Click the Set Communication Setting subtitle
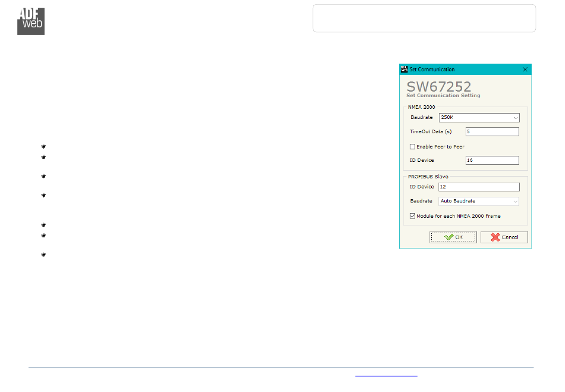This screenshot has width=565, height=392. (x=443, y=96)
